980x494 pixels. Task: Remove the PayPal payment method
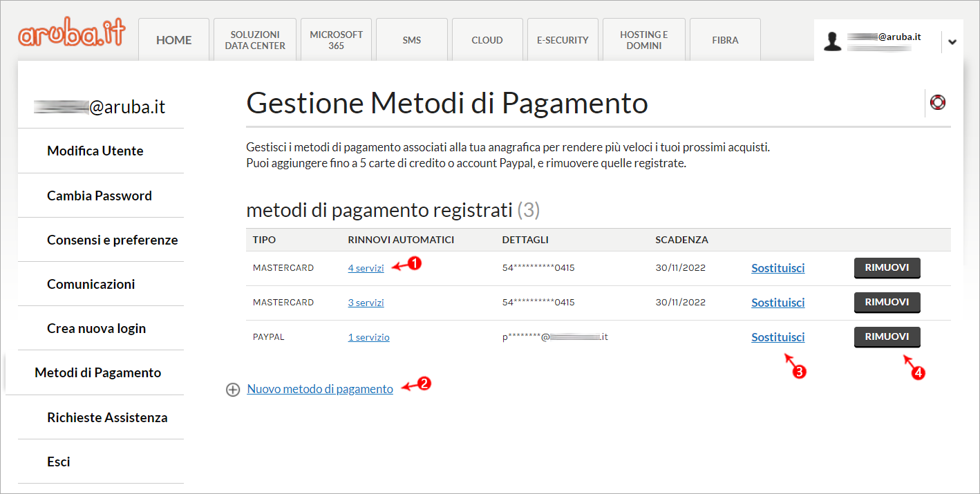tap(887, 337)
